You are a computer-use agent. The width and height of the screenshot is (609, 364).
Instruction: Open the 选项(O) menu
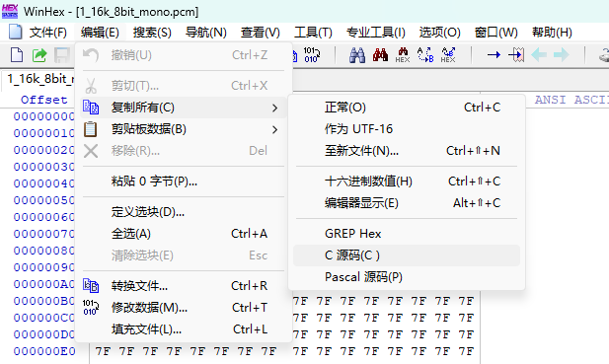click(x=439, y=33)
